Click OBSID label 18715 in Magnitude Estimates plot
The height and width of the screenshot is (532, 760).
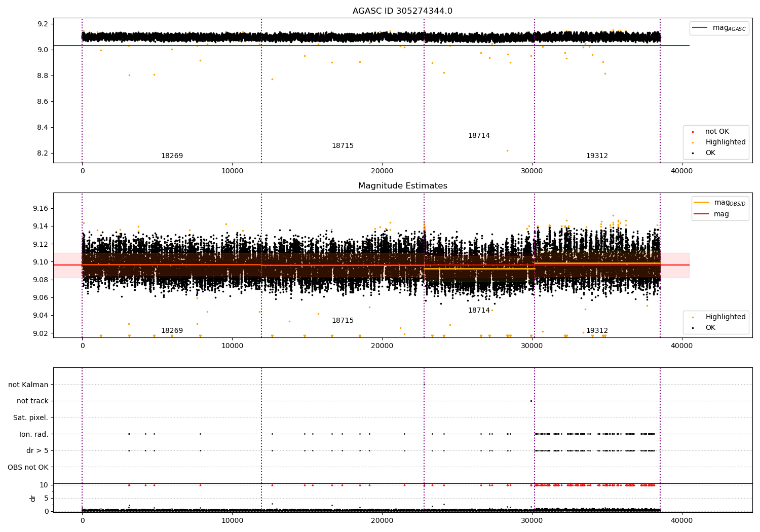[x=343, y=321]
